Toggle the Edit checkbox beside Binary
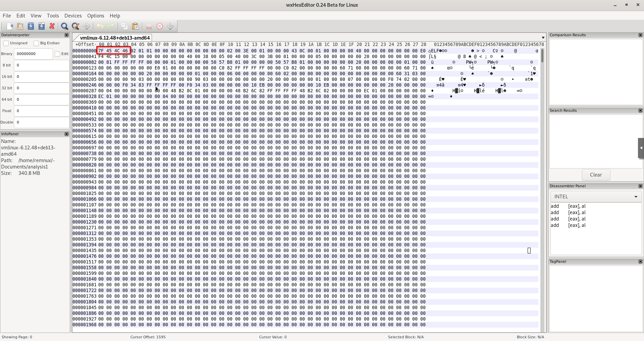 [57, 54]
